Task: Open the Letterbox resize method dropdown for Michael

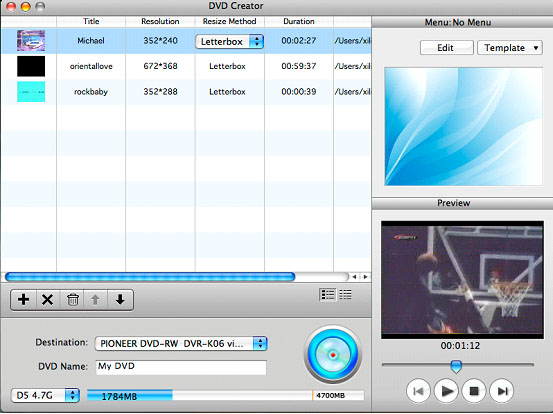Action: pos(229,42)
